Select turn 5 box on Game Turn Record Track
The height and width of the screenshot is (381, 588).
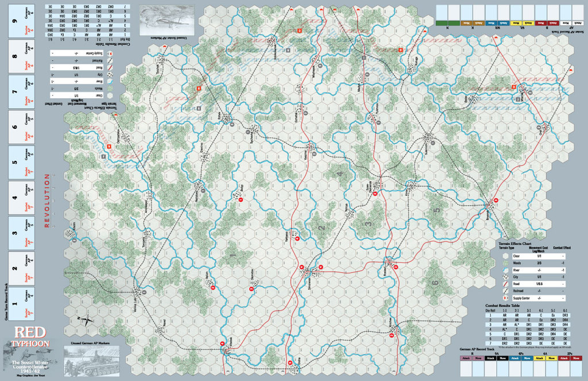22,163
